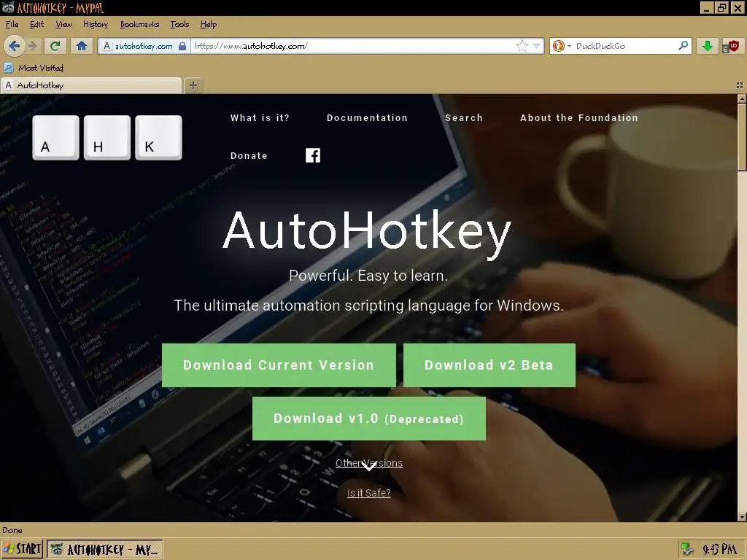The width and height of the screenshot is (747, 560).
Task: Bookmark this page with the star icon
Action: click(x=522, y=46)
